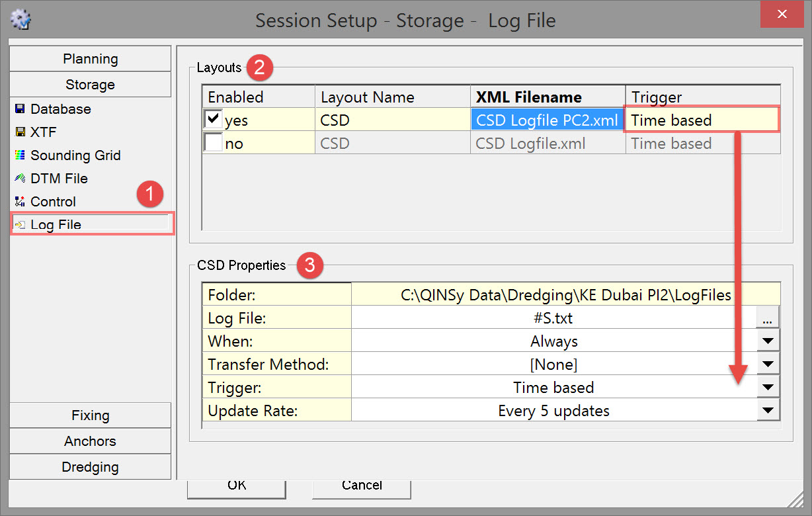Expand the Transfer Method dropdown

point(768,365)
